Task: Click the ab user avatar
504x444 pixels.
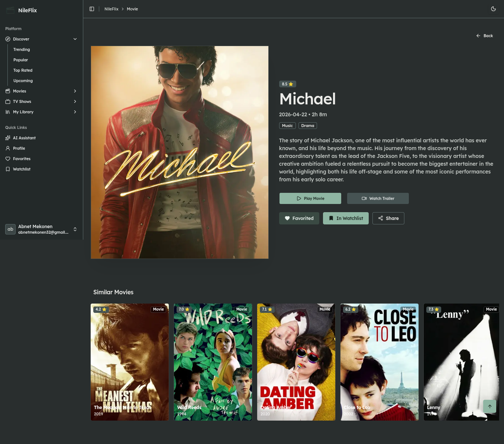Action: pos(10,229)
